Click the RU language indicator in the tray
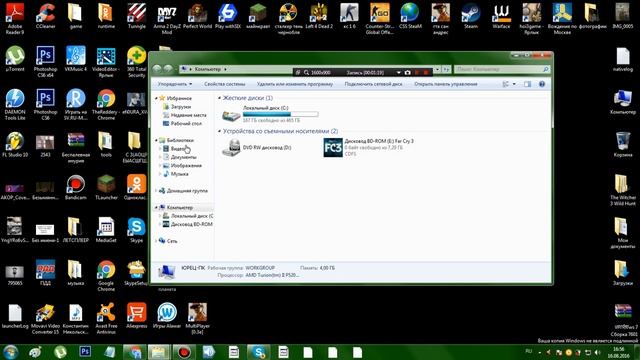Viewport: 640px width, 360px height. point(529,351)
